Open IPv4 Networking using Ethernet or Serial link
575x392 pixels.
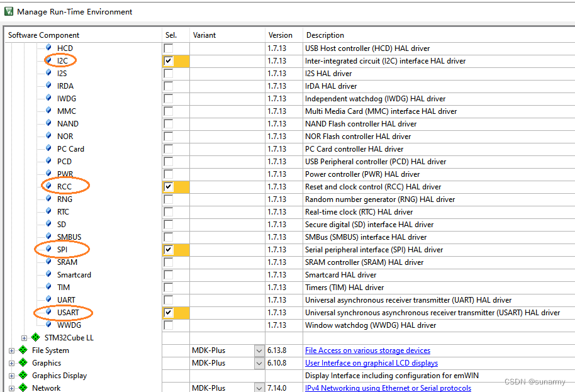pos(388,388)
